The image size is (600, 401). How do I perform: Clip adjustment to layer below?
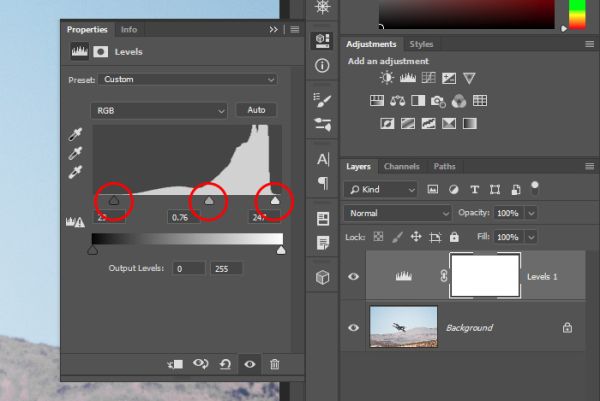click(175, 364)
